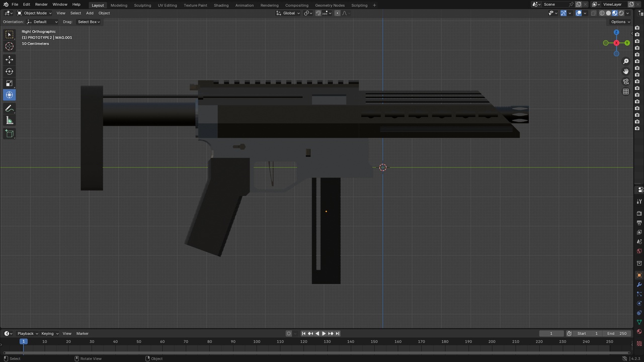The height and width of the screenshot is (362, 644).
Task: Toggle use preview range clock icon
Action: [569, 333]
